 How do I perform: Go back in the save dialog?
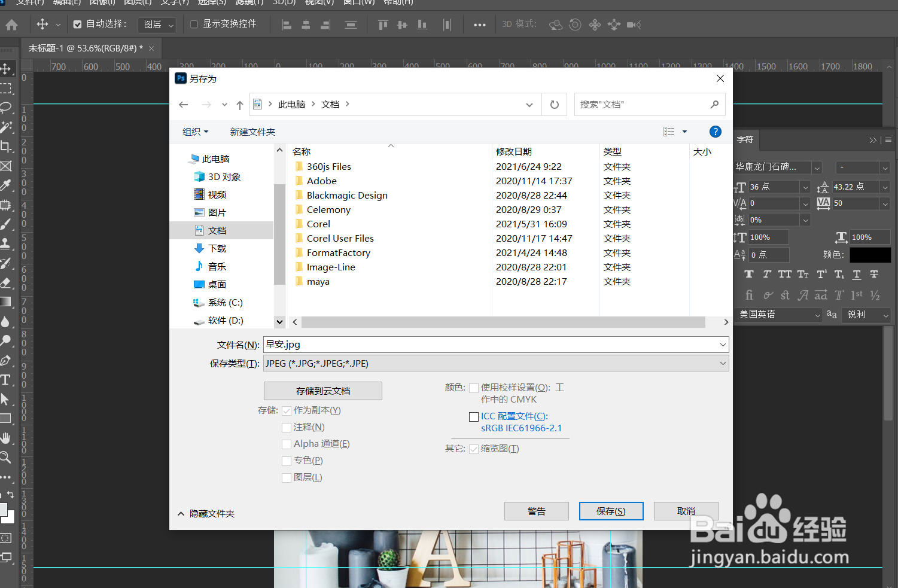(x=184, y=105)
